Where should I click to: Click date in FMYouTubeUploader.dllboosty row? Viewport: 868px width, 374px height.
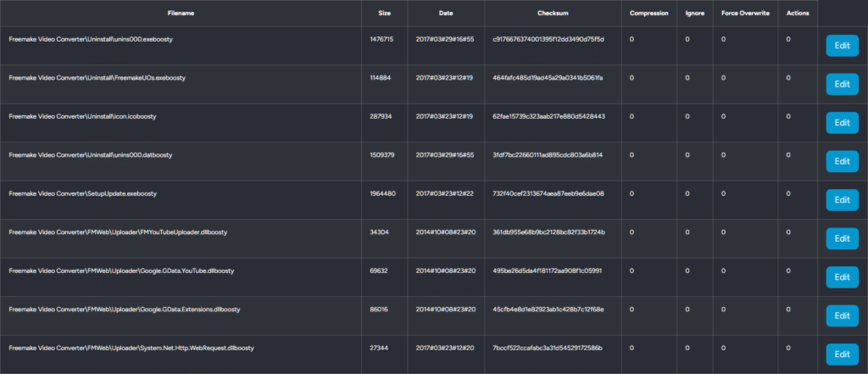pyautogui.click(x=446, y=232)
